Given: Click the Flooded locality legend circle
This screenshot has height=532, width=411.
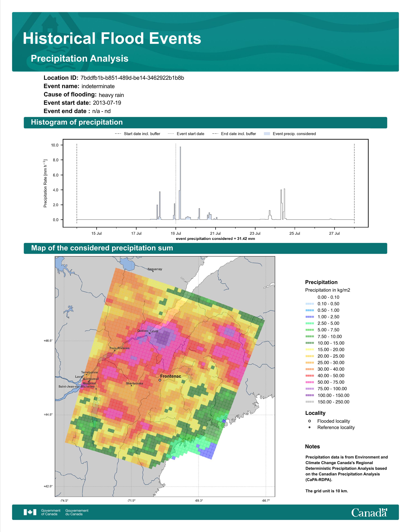Looking at the screenshot, I should pyautogui.click(x=309, y=421).
